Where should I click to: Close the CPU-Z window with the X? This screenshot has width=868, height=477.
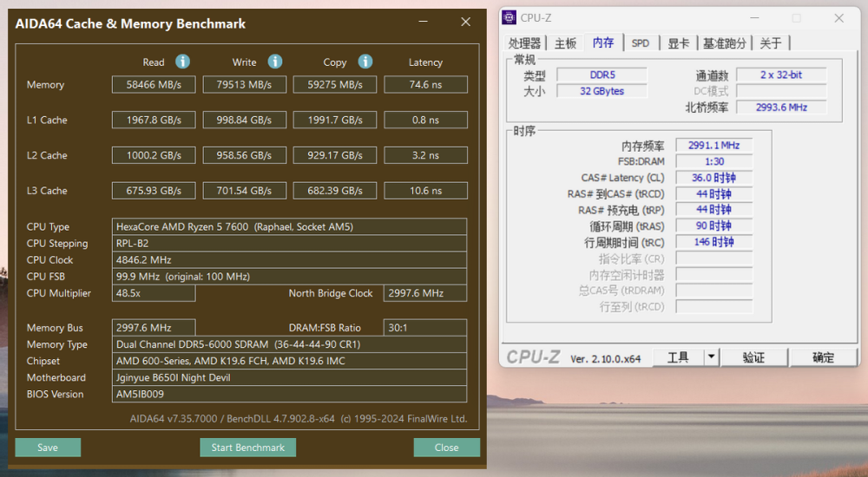[839, 17]
